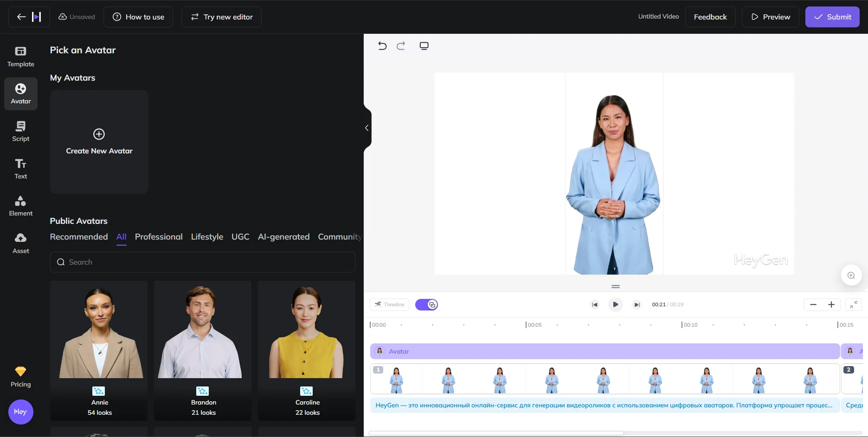Collapse the left avatar panel
Viewport: 868px width, 437px height.
point(367,128)
